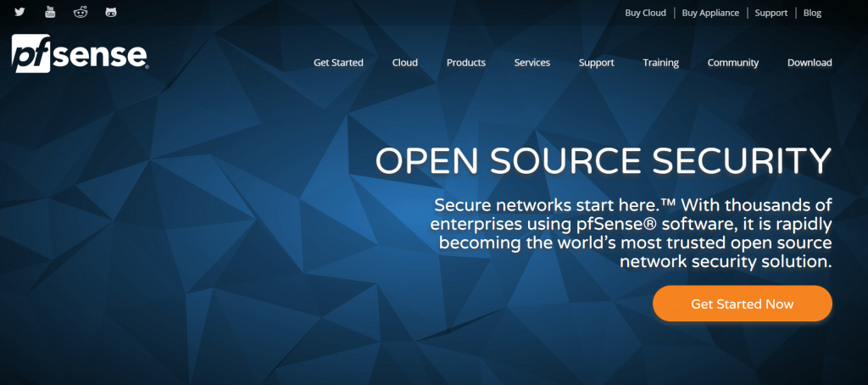Screen dimensions: 868x385
Task: Click the Get Started Now button
Action: (743, 304)
